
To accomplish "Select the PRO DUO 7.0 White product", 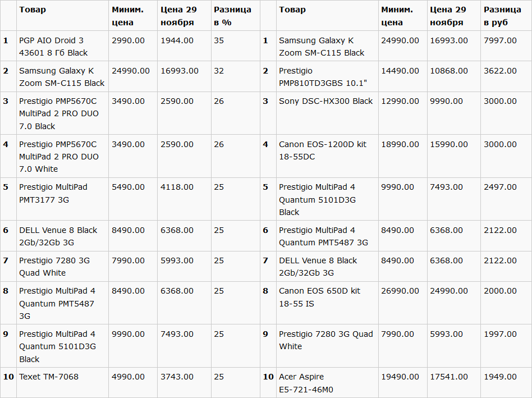I will tap(58, 157).
